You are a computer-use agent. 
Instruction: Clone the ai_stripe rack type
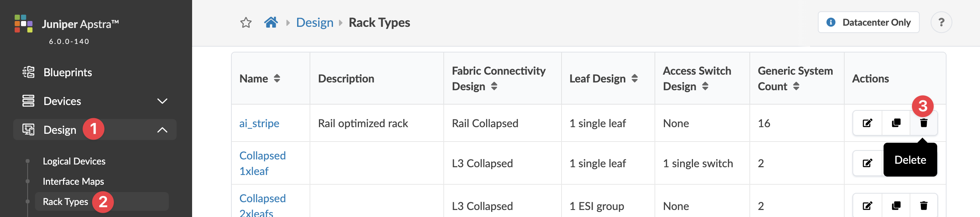pos(896,123)
